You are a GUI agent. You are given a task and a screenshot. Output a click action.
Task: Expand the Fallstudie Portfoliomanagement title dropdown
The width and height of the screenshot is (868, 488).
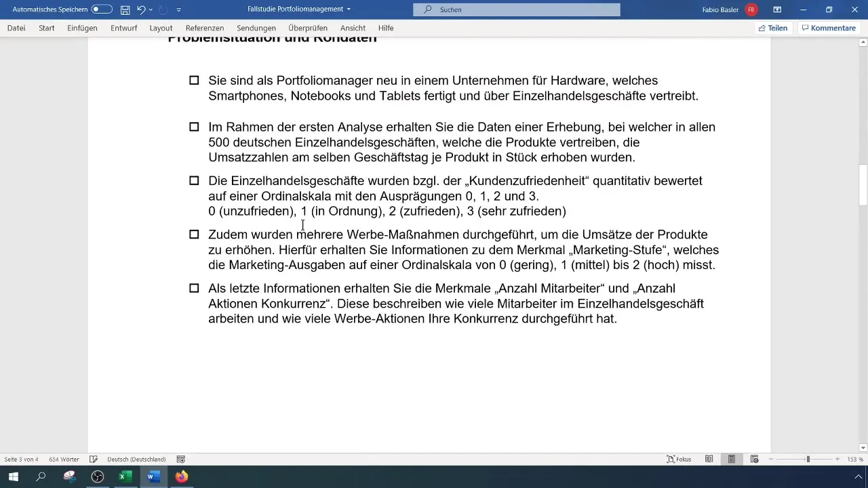pos(349,9)
